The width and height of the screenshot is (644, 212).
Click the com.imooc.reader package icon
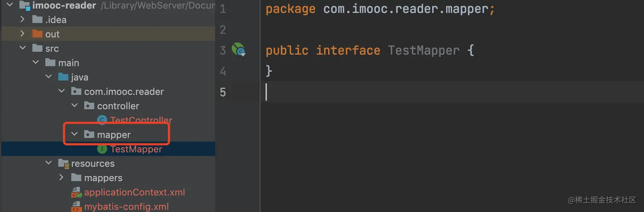(x=76, y=92)
